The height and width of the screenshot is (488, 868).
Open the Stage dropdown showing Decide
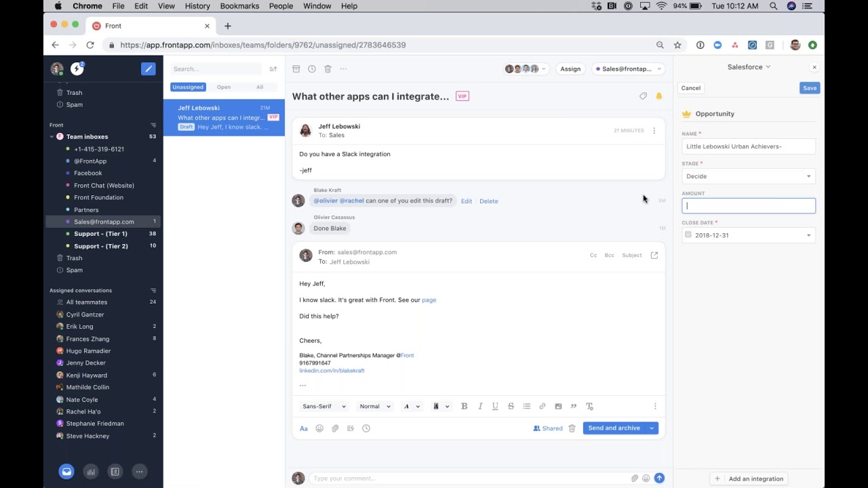click(x=749, y=176)
